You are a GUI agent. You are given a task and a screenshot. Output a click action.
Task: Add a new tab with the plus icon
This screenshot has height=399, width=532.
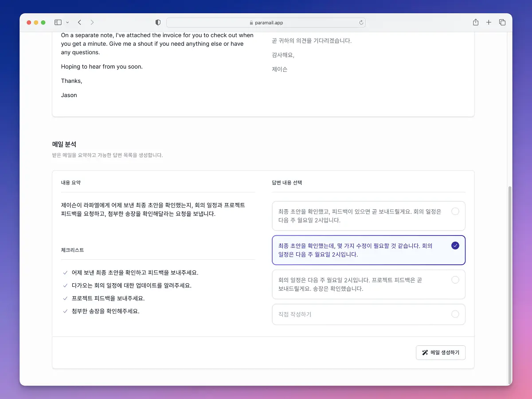489,22
